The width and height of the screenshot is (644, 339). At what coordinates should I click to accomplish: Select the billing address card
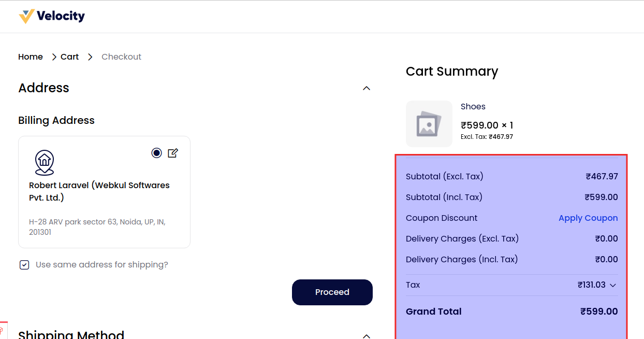click(x=104, y=207)
